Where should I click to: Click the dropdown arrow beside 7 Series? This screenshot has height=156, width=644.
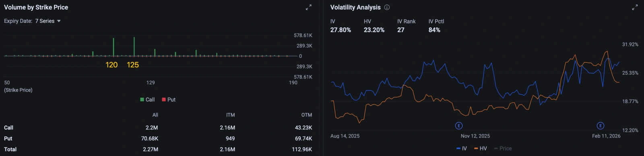[x=59, y=21]
